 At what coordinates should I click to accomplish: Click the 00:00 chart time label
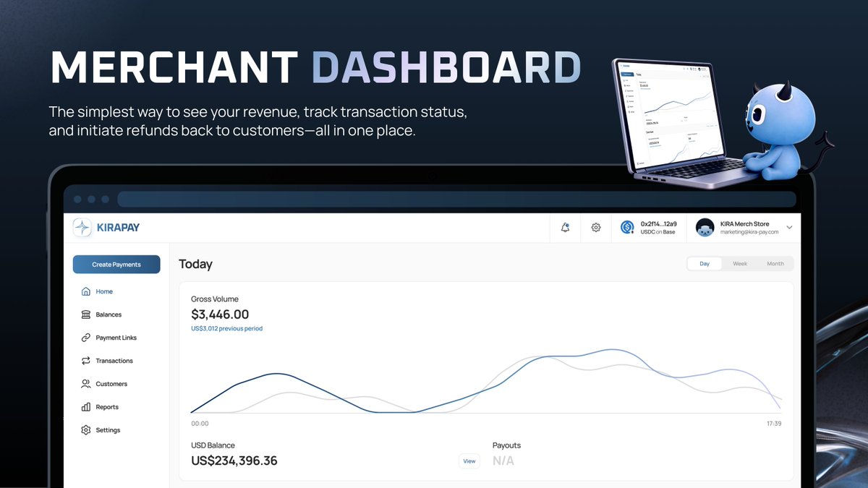click(200, 424)
